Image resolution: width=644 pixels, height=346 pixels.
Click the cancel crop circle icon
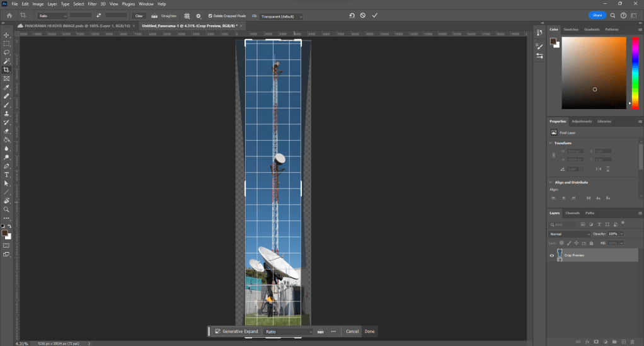click(x=363, y=15)
